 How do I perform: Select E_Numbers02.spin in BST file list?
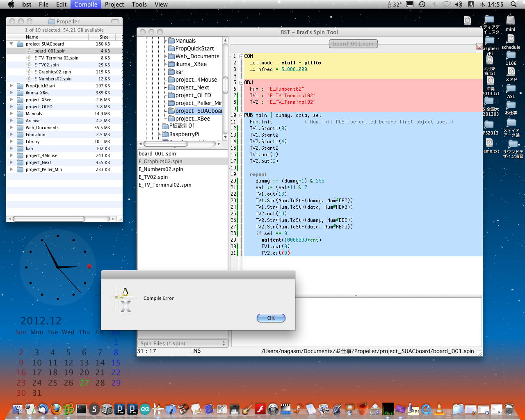pyautogui.click(x=161, y=169)
